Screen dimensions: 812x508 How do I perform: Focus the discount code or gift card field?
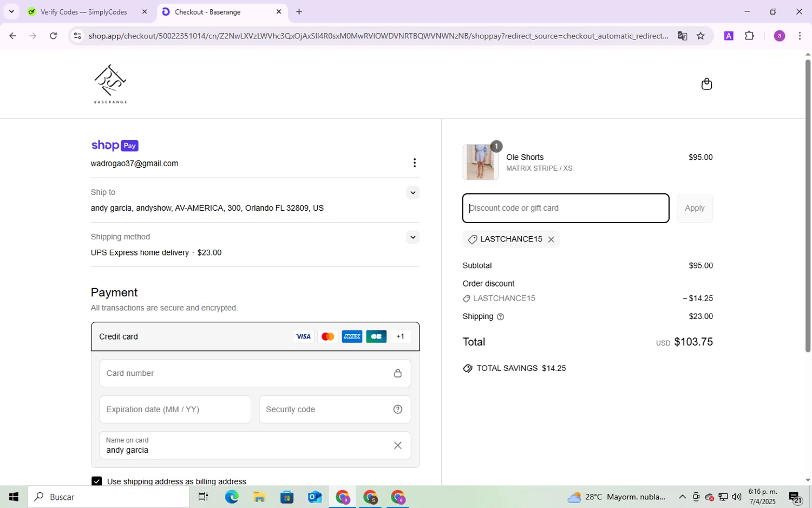[566, 208]
